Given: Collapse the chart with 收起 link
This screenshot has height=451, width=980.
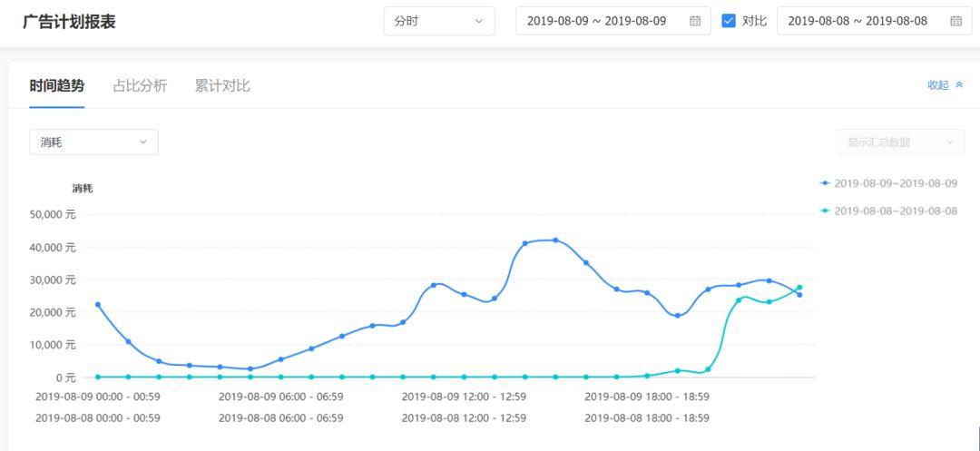Looking at the screenshot, I should 938,85.
